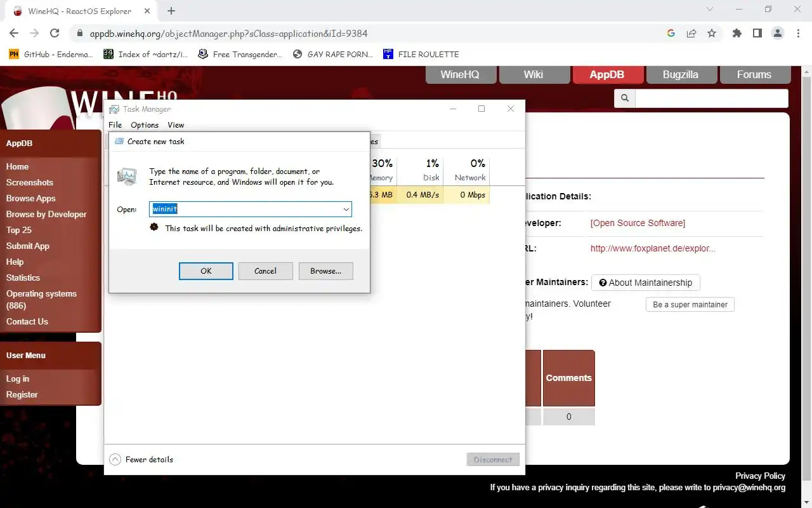Click the Memory column header
Viewport: 812px width, 508px height.
pyautogui.click(x=383, y=170)
